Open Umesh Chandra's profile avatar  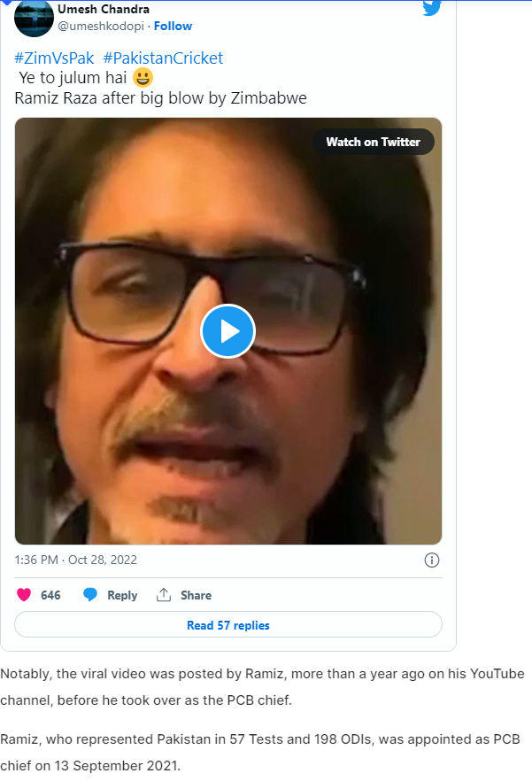(x=34, y=18)
